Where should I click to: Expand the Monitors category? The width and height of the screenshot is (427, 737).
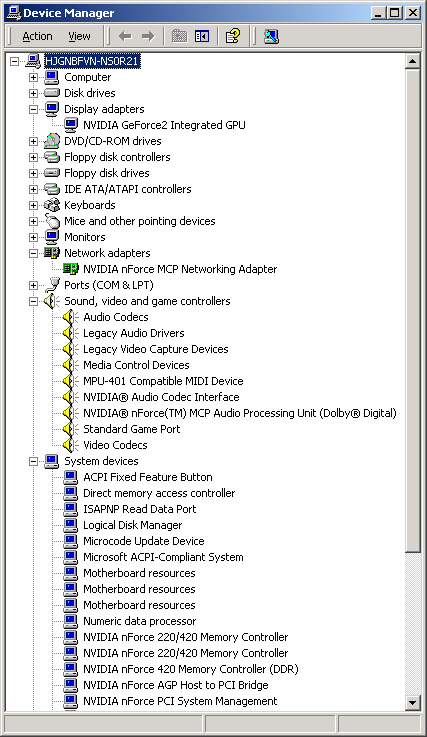pos(33,237)
